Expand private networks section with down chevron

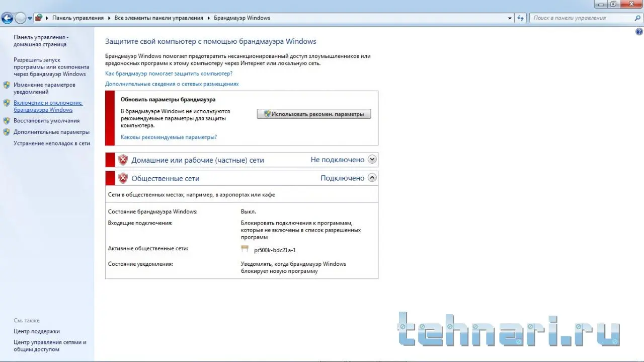(372, 159)
